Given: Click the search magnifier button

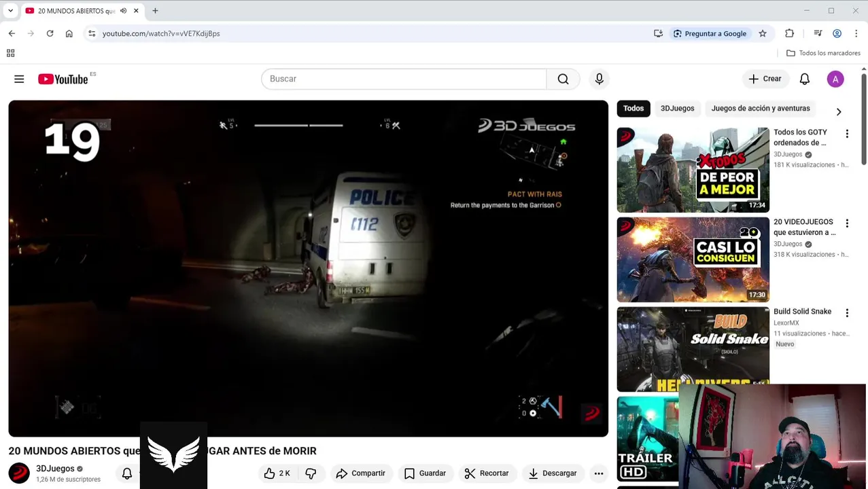Looking at the screenshot, I should tap(563, 79).
